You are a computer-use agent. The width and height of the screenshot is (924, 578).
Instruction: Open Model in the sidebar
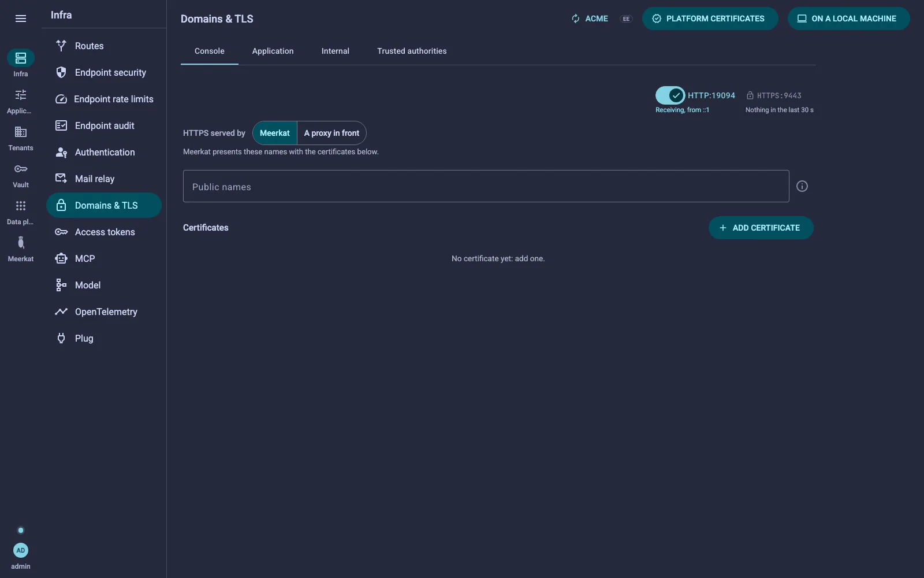pos(104,285)
